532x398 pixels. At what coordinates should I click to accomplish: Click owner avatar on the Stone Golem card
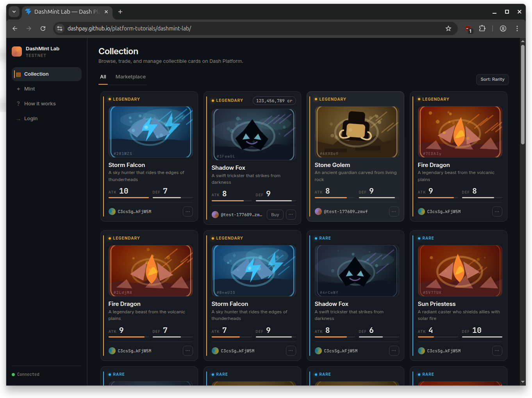[318, 211]
